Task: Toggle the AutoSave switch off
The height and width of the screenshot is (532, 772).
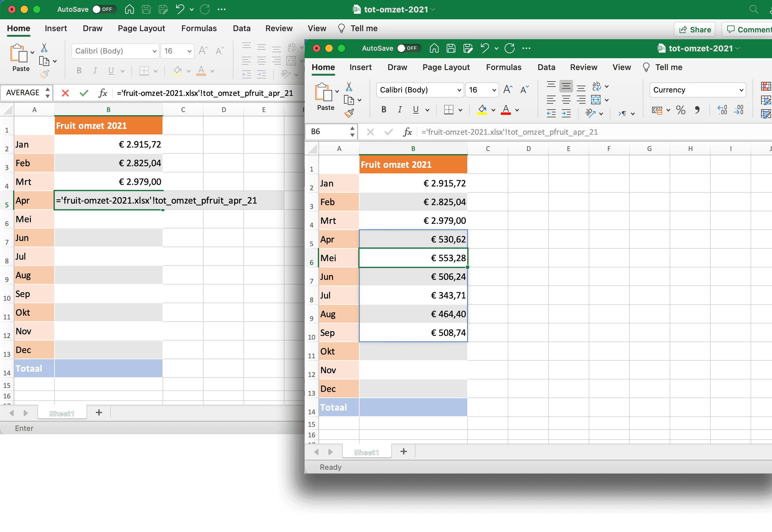Action: [x=409, y=48]
